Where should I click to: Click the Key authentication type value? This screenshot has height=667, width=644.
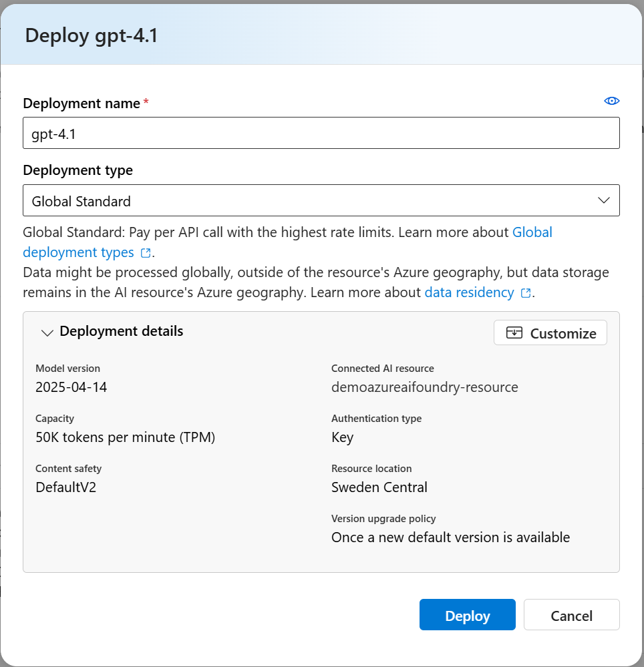coord(343,438)
